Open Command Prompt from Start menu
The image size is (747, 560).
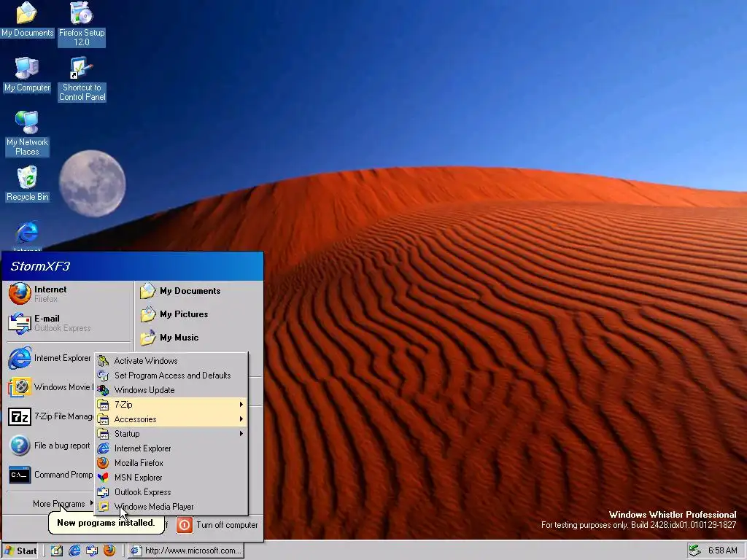pos(50,475)
